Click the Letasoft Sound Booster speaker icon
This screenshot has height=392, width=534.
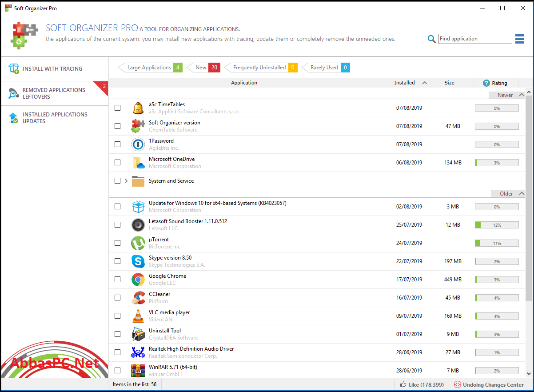[138, 225]
